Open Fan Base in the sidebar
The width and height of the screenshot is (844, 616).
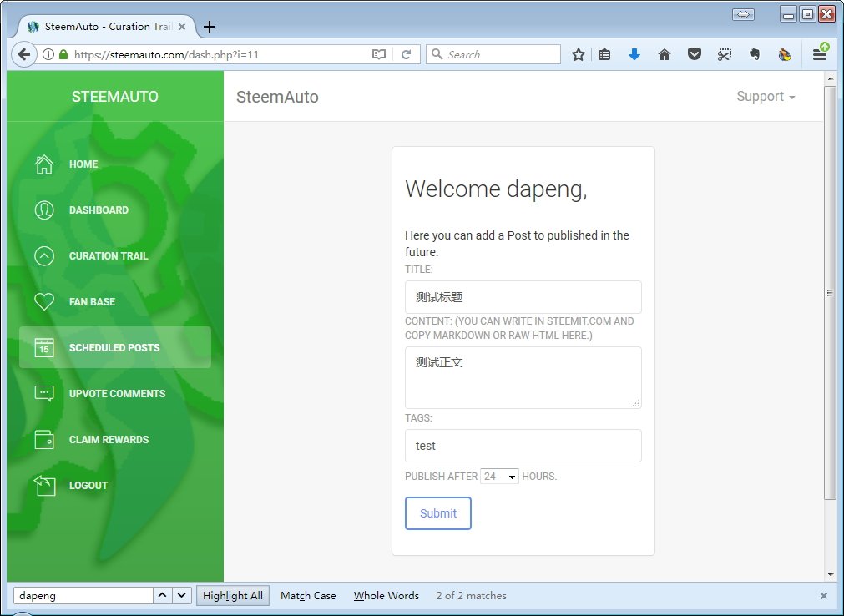pyautogui.click(x=114, y=302)
